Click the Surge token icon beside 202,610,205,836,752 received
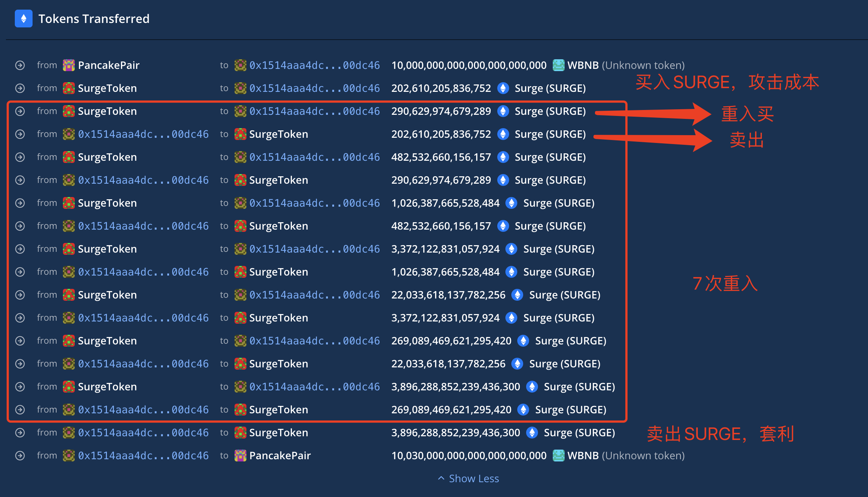This screenshot has height=497, width=868. point(503,88)
